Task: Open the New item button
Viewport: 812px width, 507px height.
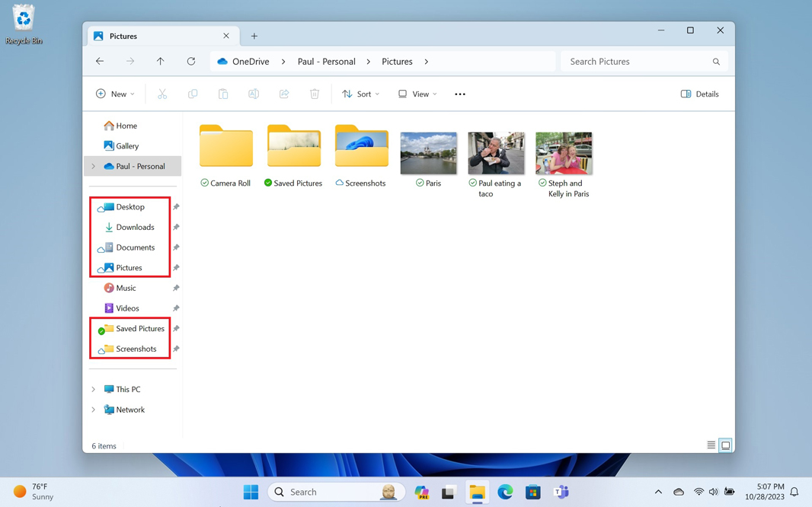Action: pyautogui.click(x=115, y=94)
